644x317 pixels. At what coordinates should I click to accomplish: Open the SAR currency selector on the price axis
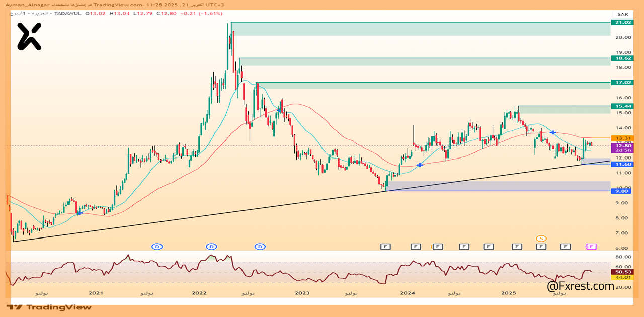pyautogui.click(x=621, y=14)
